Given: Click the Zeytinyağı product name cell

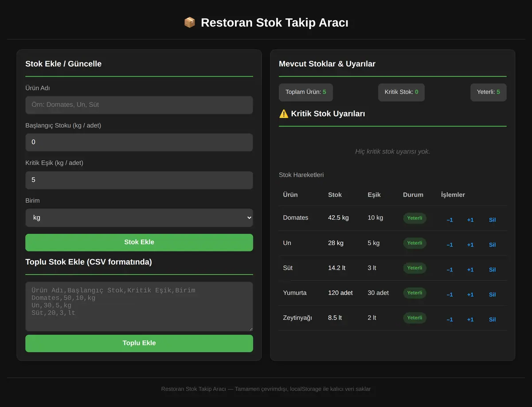Looking at the screenshot, I should coord(297,318).
